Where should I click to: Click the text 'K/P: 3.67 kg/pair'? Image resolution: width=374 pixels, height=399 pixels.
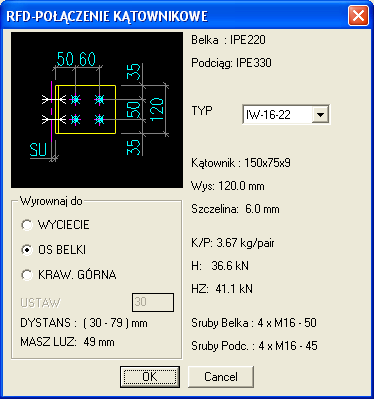[x=233, y=243]
